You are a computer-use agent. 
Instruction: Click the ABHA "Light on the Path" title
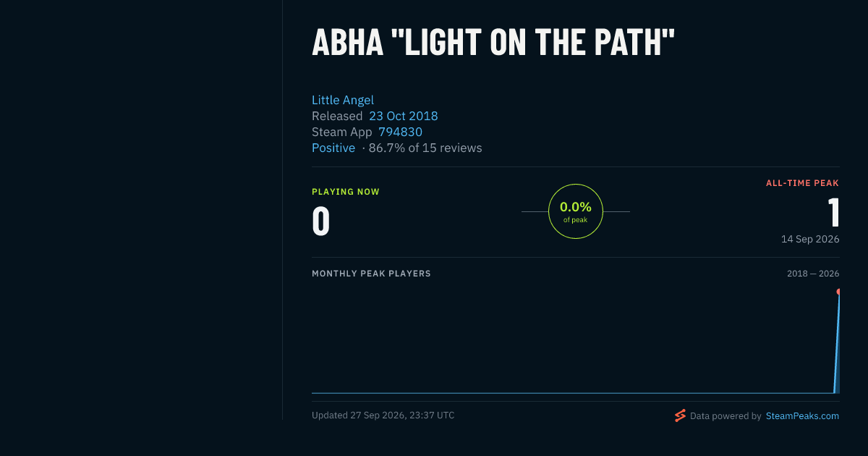tap(493, 43)
